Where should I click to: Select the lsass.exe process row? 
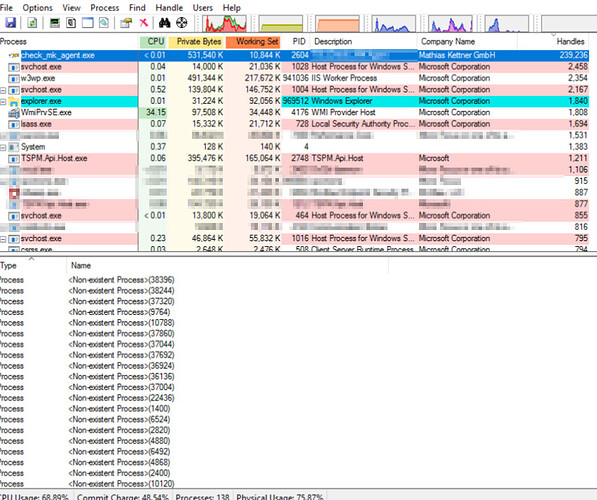pyautogui.click(x=294, y=124)
